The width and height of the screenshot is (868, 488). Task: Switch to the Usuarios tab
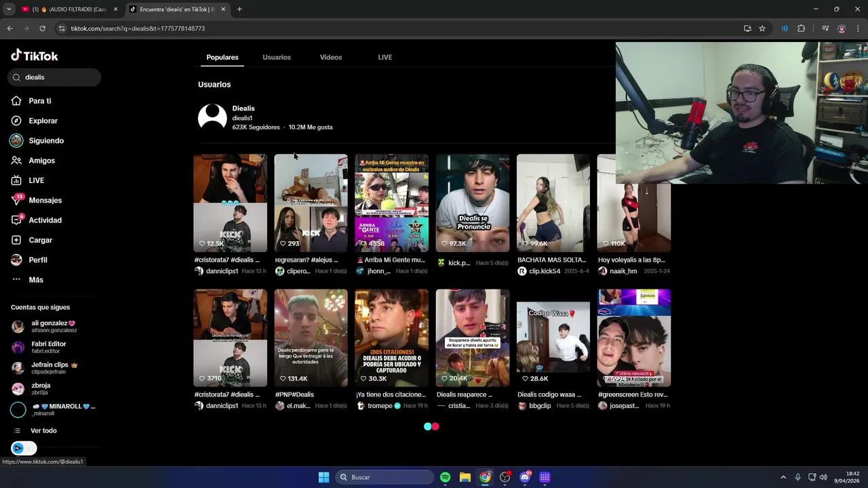[277, 58]
